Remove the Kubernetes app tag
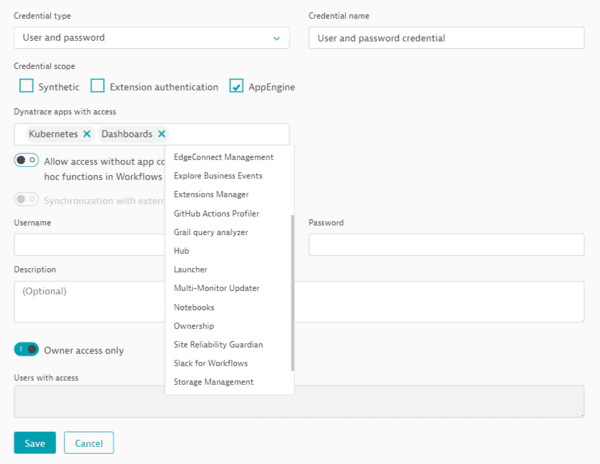 click(87, 134)
